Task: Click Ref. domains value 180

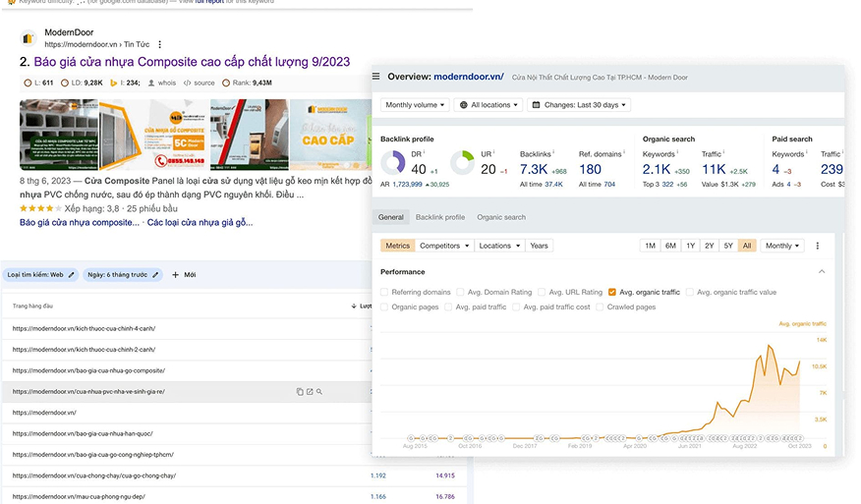Action: [591, 170]
